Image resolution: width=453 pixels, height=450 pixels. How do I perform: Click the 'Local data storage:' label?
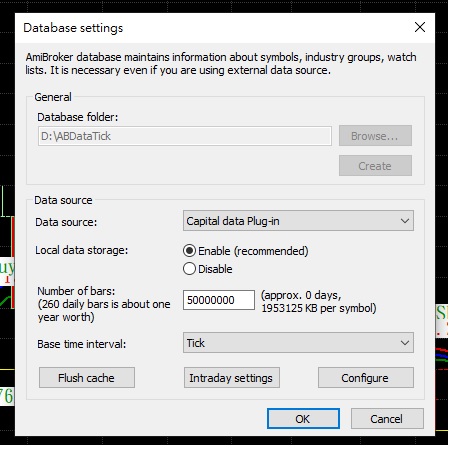click(x=82, y=250)
